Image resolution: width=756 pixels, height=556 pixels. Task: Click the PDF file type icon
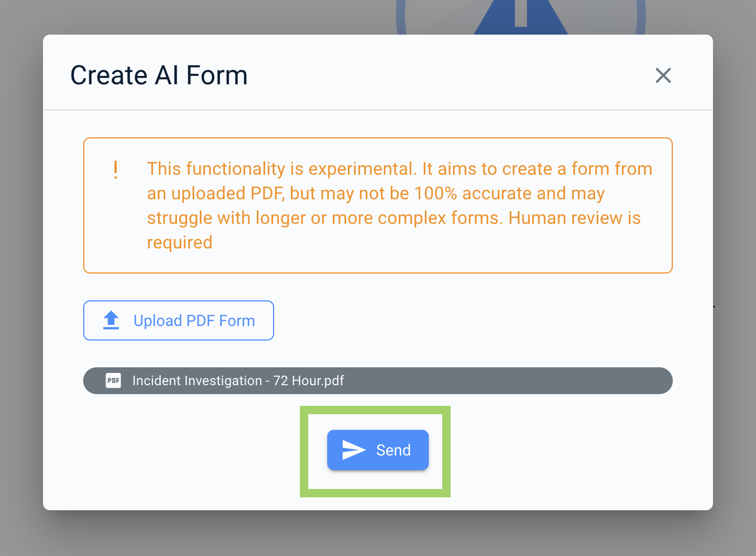(113, 381)
